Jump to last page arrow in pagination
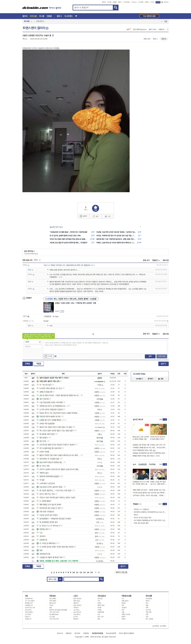191x644 pixels. click(x=99, y=572)
